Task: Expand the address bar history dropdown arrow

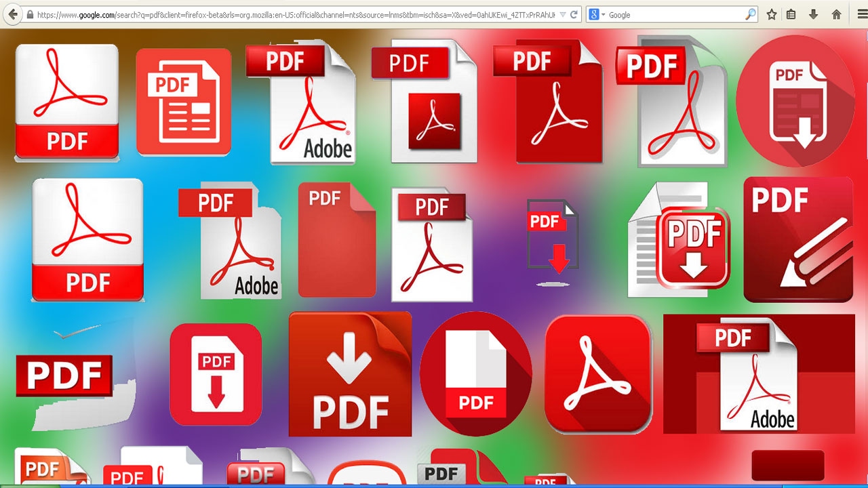Action: tap(561, 14)
